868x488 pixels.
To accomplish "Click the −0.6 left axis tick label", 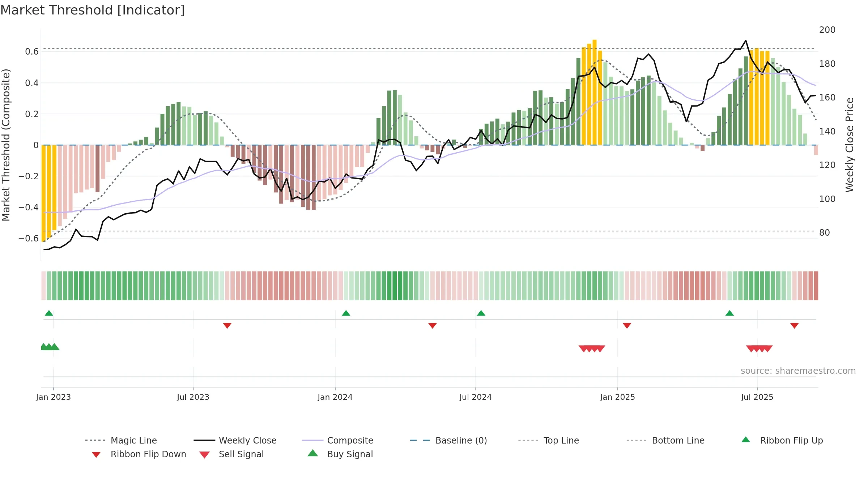I will pyautogui.click(x=29, y=239).
